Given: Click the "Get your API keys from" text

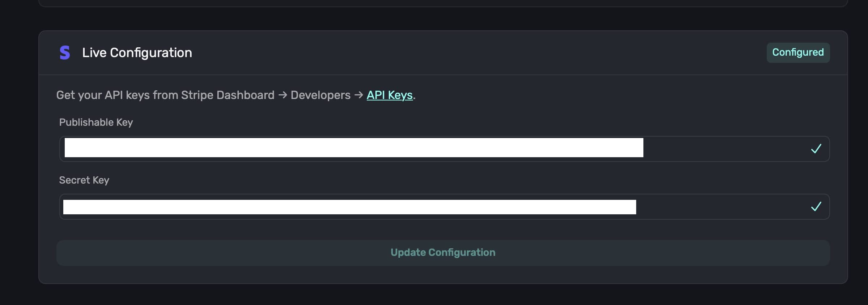Looking at the screenshot, I should 118,95.
